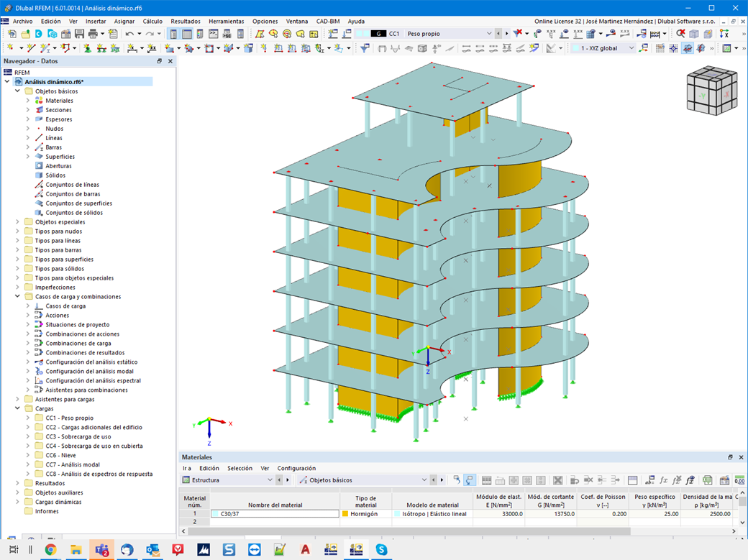
Task: Click the yellow Hormigón material color swatch
Action: (345, 514)
